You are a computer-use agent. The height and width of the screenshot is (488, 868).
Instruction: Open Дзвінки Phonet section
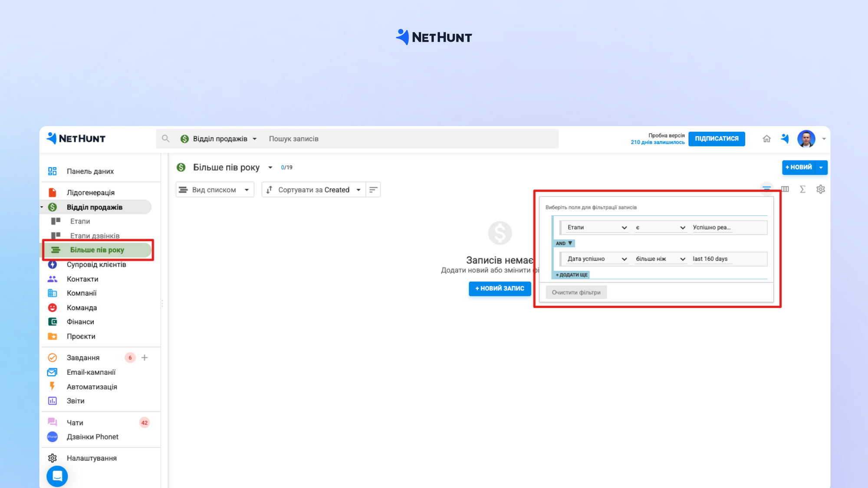tap(92, 437)
